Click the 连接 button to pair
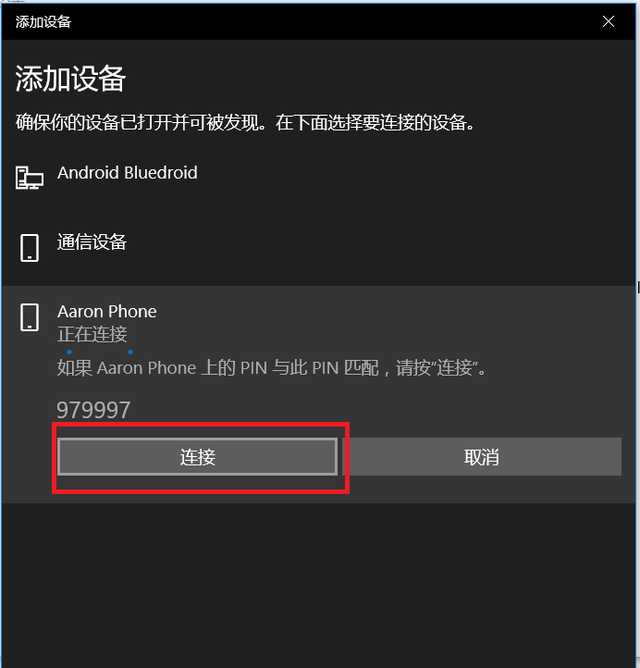Screen dimensions: 640x668 click(197, 457)
